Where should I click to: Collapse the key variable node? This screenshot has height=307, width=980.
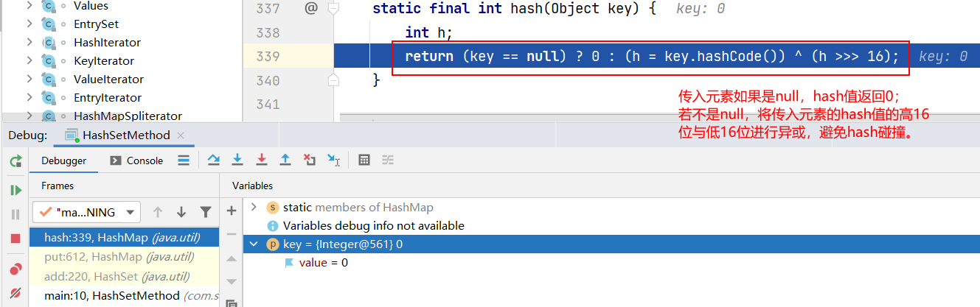(x=254, y=244)
